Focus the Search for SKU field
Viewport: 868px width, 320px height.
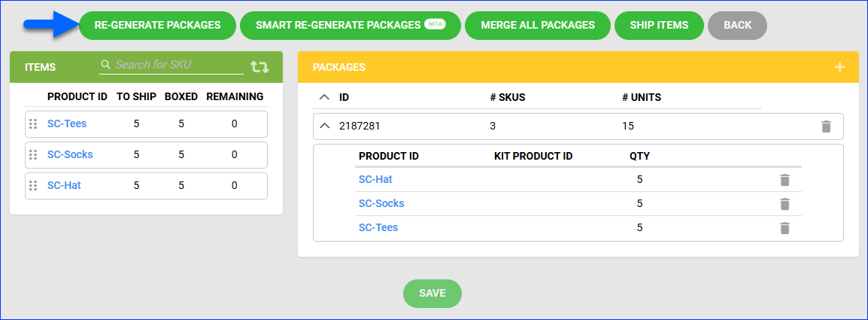(x=178, y=66)
